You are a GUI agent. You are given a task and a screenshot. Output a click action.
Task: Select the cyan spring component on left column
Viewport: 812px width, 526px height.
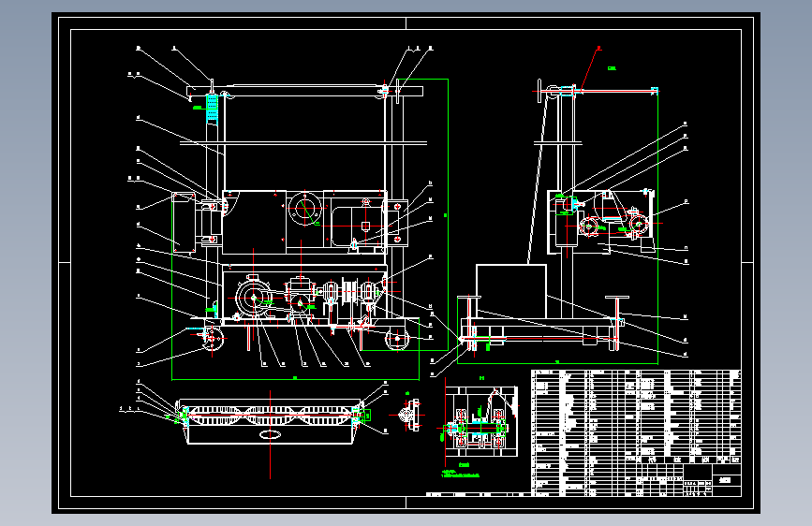pos(212,108)
